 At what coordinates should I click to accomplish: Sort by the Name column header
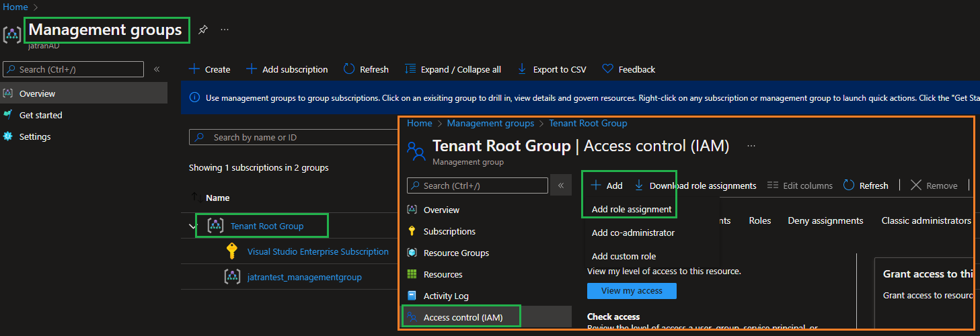(217, 198)
